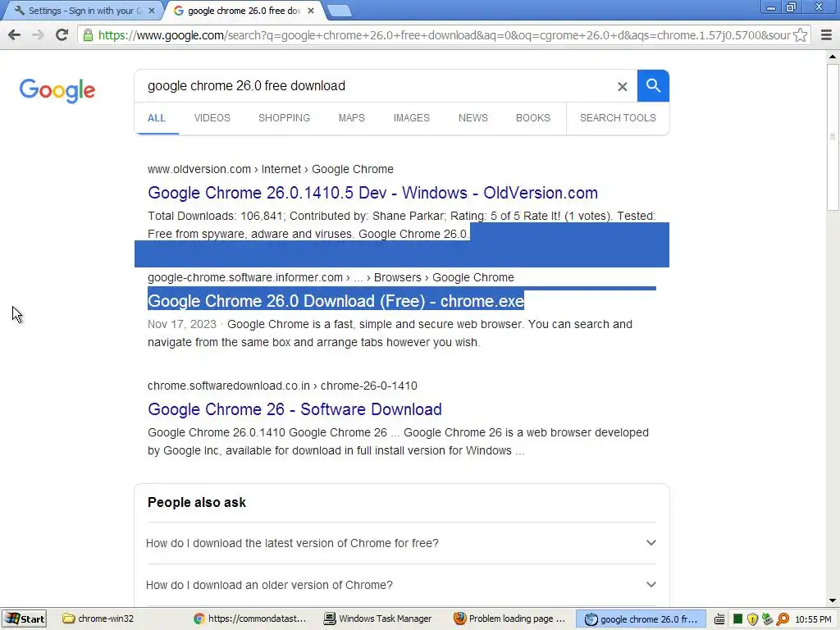Expand 'How do I download the latest version' question
Viewport: 840px width, 630px height.
pos(401,543)
